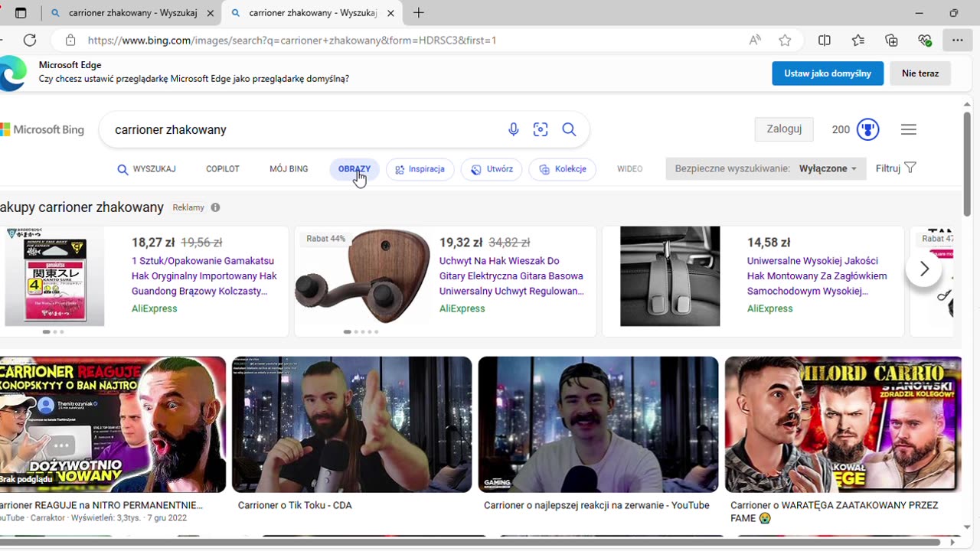
Task: Open Inspiracja pill
Action: (420, 169)
